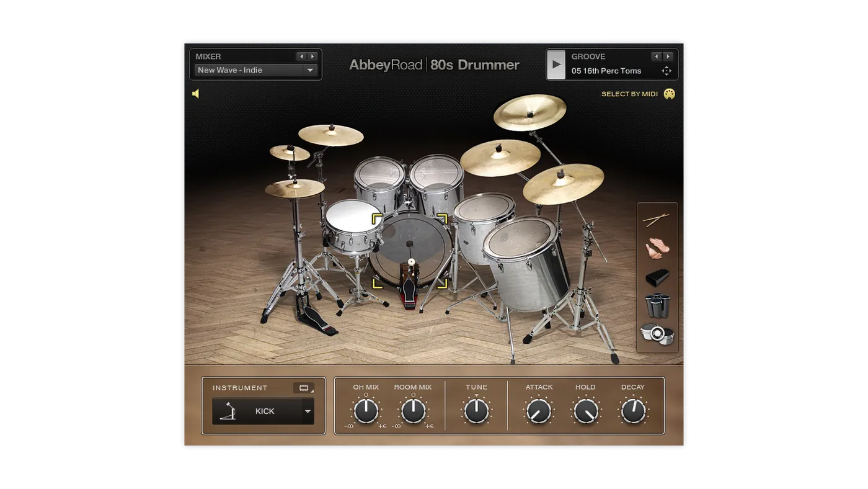
Task: Select the ride cymbal on the right stand
Action: tap(563, 183)
